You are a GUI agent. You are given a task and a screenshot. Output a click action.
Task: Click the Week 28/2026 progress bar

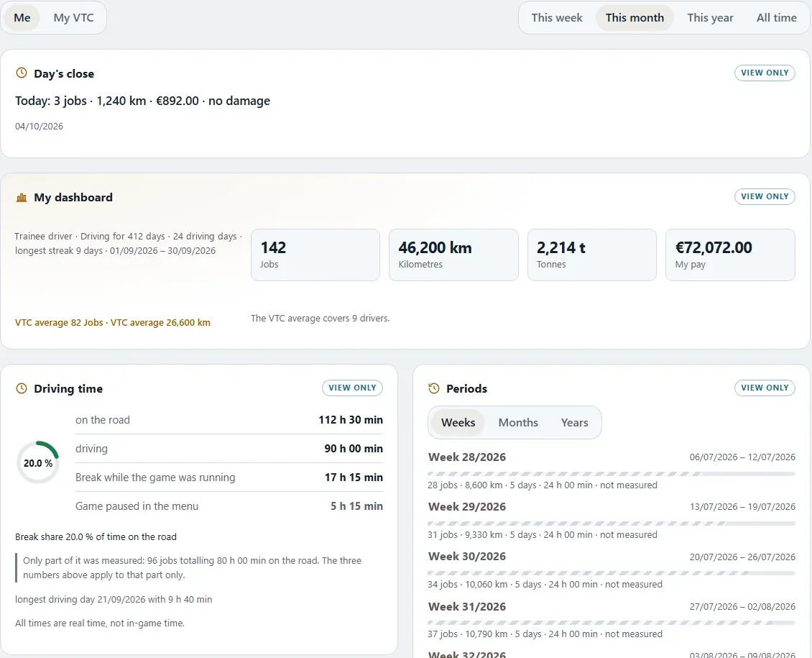(612, 474)
